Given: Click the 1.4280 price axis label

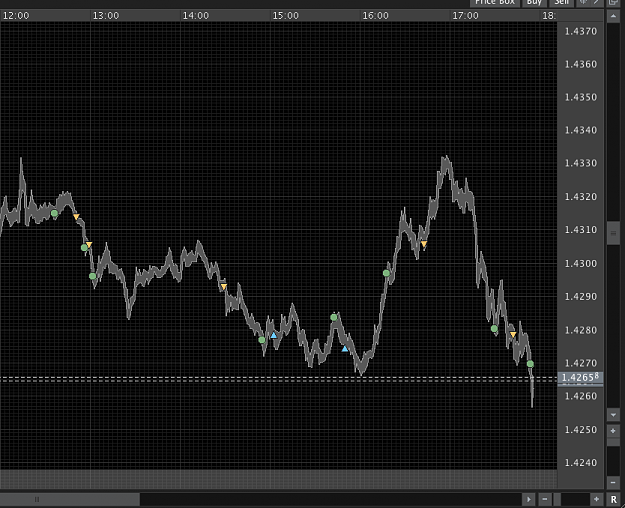Looking at the screenshot, I should click(x=581, y=330).
